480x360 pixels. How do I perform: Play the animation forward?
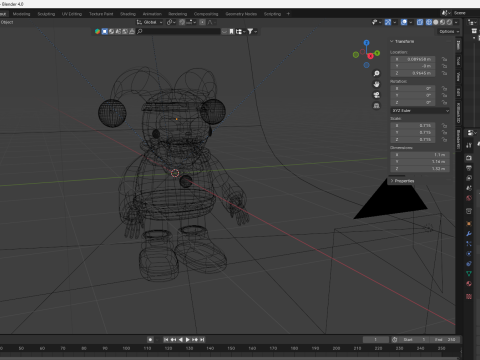(188, 340)
